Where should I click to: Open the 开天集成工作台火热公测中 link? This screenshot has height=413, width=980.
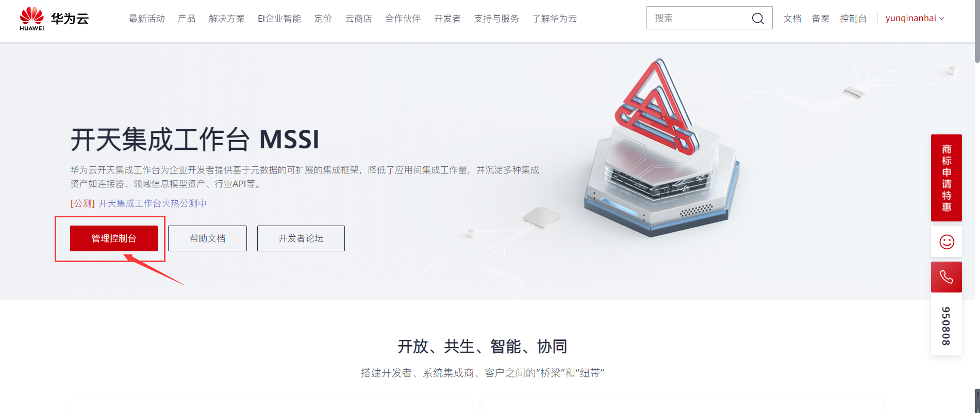pos(153,203)
